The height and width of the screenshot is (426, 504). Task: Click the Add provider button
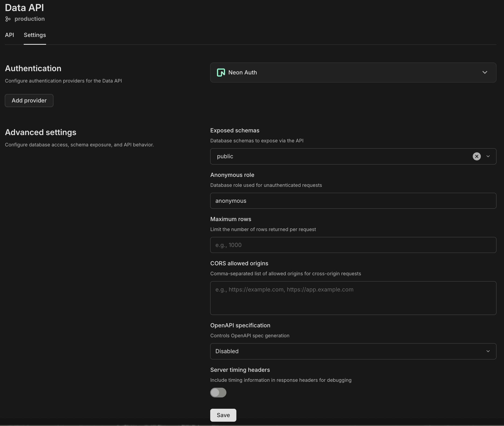pyautogui.click(x=29, y=100)
